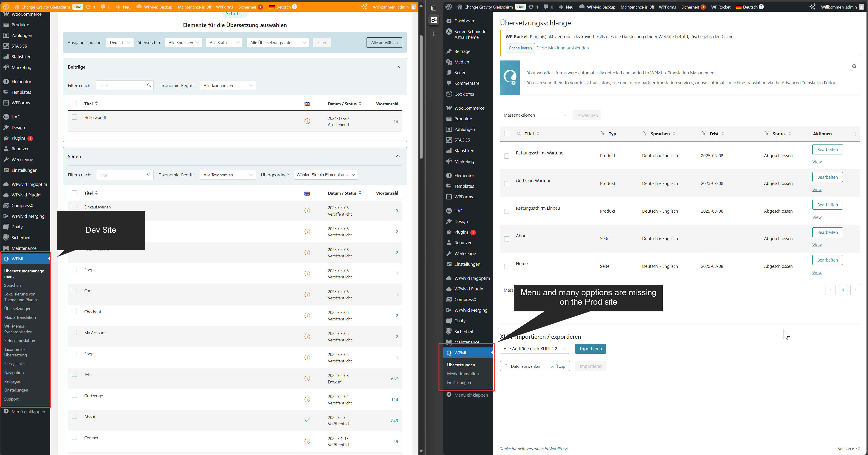Image resolution: width=868 pixels, height=455 pixels.
Task: Click the Dev Site page vertical scrollbar
Action: pos(421,97)
